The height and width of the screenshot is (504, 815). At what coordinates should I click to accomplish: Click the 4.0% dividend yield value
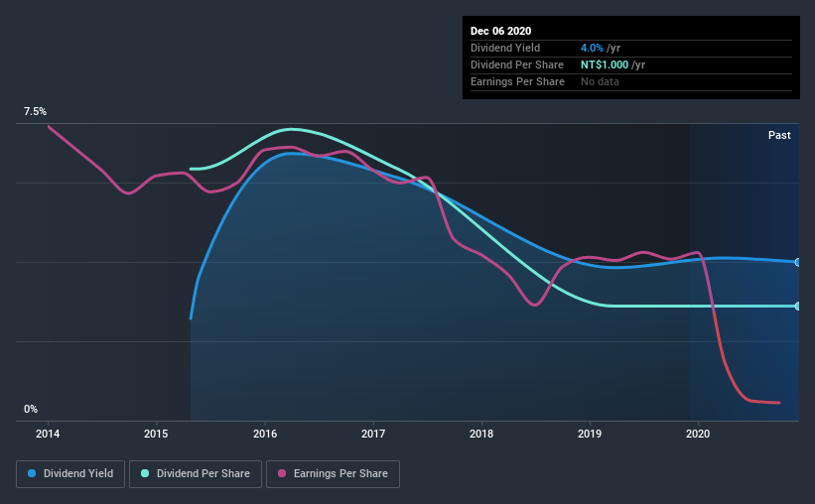tap(592, 48)
